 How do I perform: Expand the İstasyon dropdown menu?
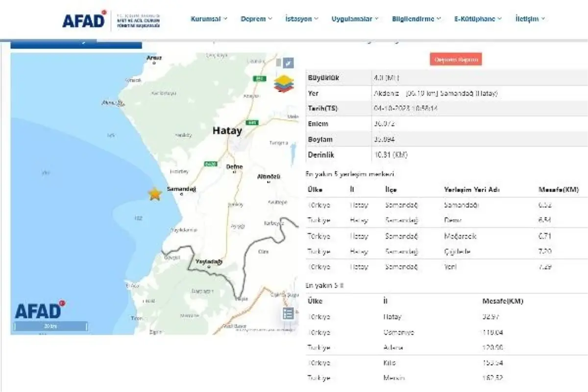(x=301, y=19)
